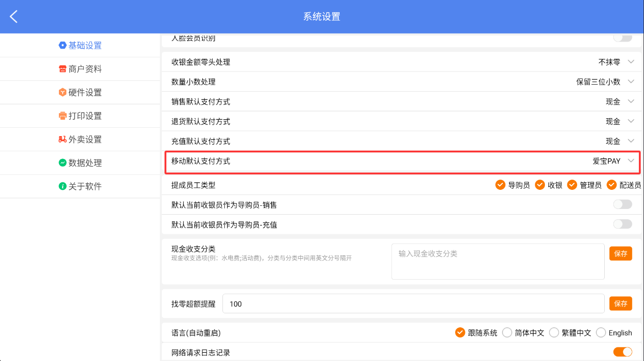The width and height of the screenshot is (644, 361).
Task: Click the red scooter delivery settings icon
Action: coord(62,139)
